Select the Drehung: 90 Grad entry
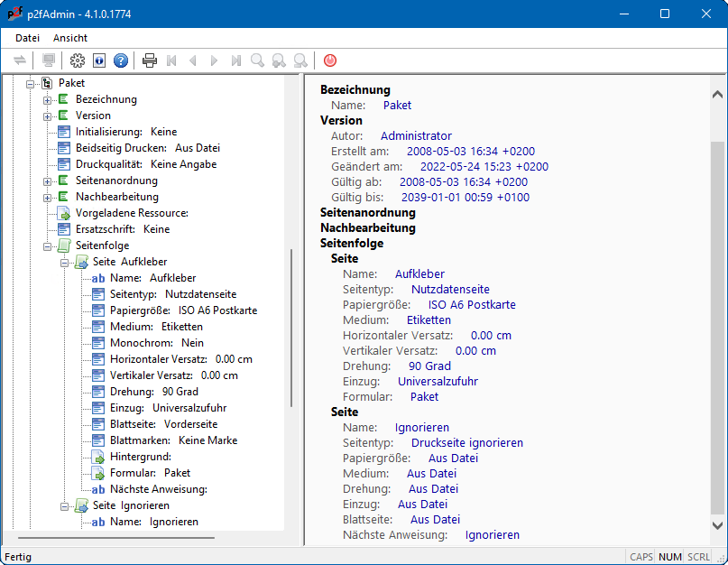728x565 pixels. (154, 392)
